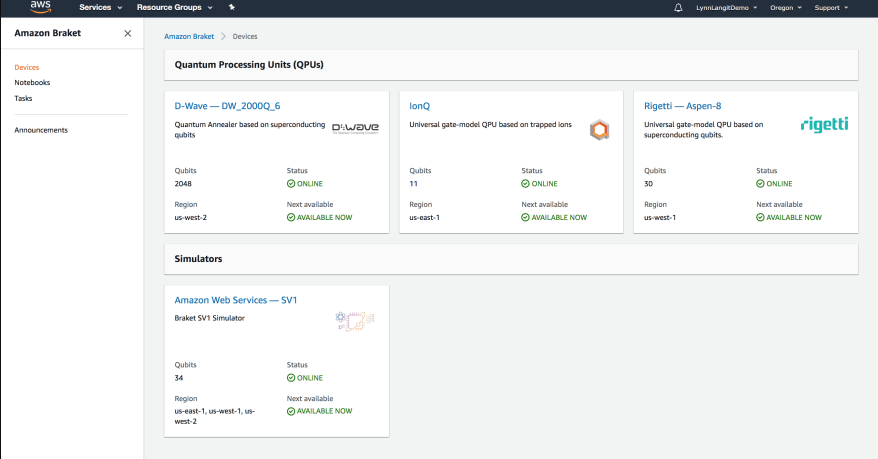The image size is (878, 459).
Task: Click the AWS logo in the top bar
Action: [40, 7]
